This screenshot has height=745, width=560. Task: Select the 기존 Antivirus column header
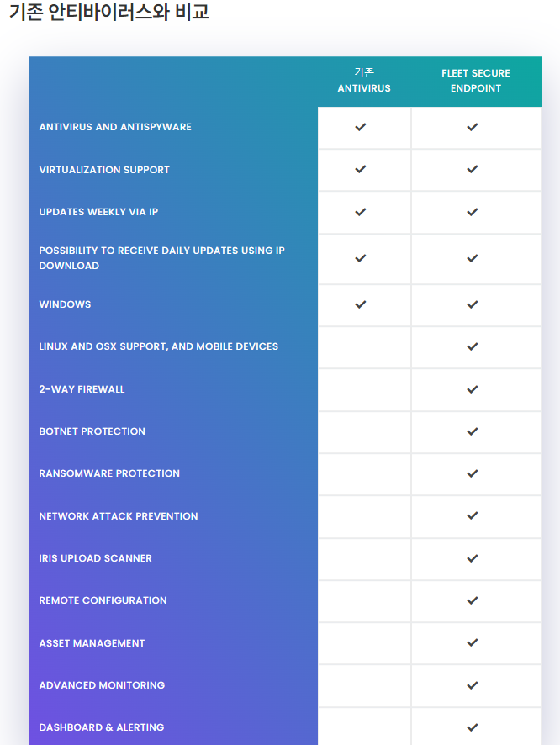pos(364,81)
